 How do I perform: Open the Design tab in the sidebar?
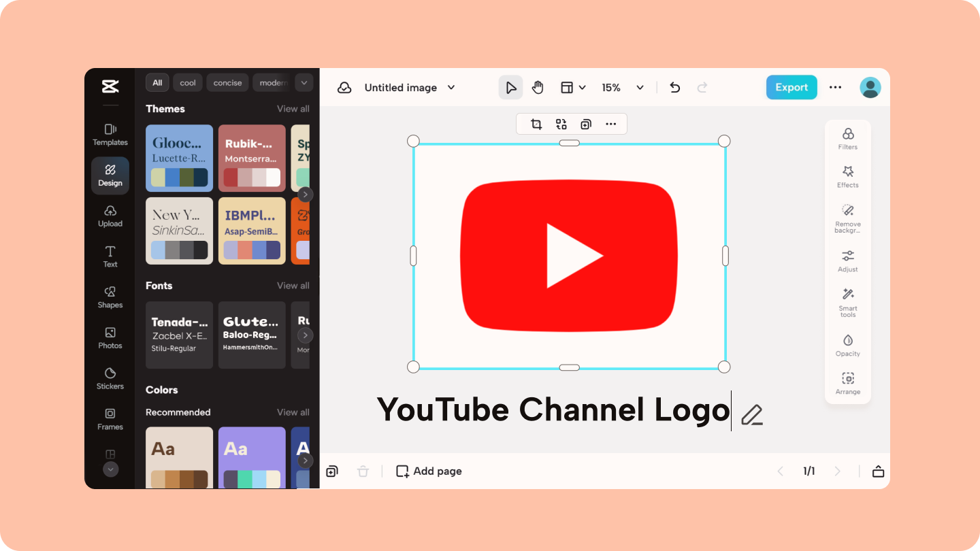pyautogui.click(x=110, y=176)
